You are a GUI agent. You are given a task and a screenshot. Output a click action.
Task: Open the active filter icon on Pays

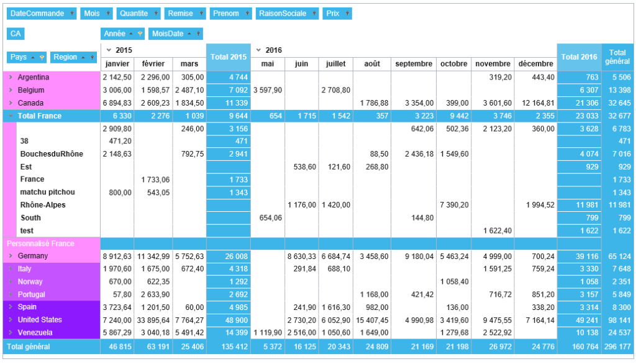pos(42,57)
